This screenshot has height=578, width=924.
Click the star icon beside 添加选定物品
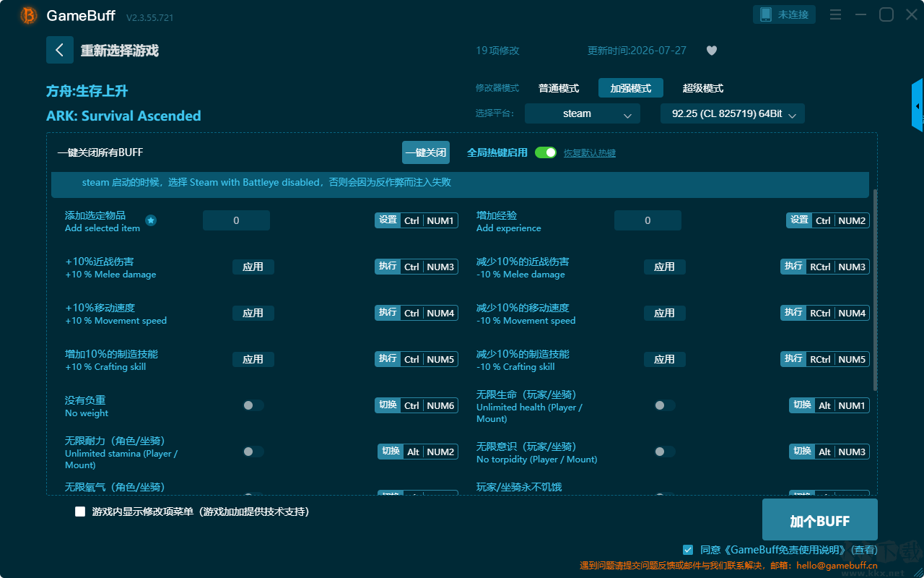click(151, 220)
